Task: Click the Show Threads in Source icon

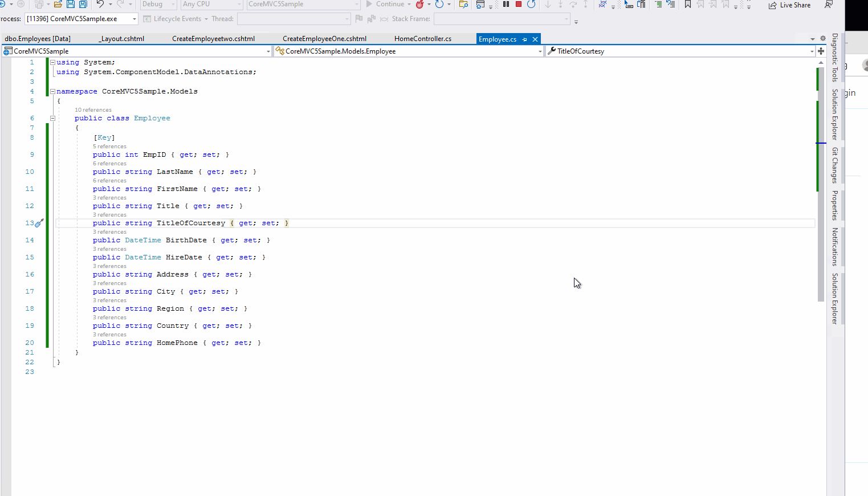Action: pyautogui.click(x=602, y=4)
